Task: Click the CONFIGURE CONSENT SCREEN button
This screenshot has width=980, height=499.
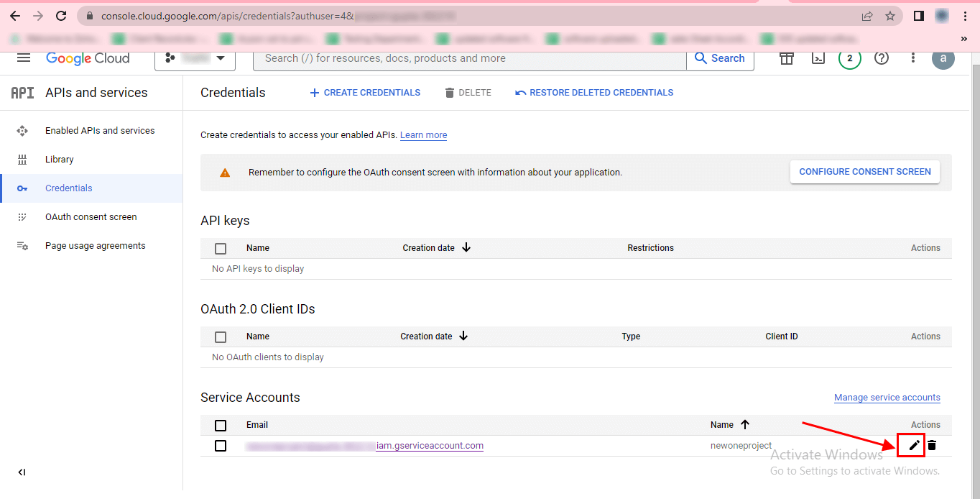Action: [864, 172]
